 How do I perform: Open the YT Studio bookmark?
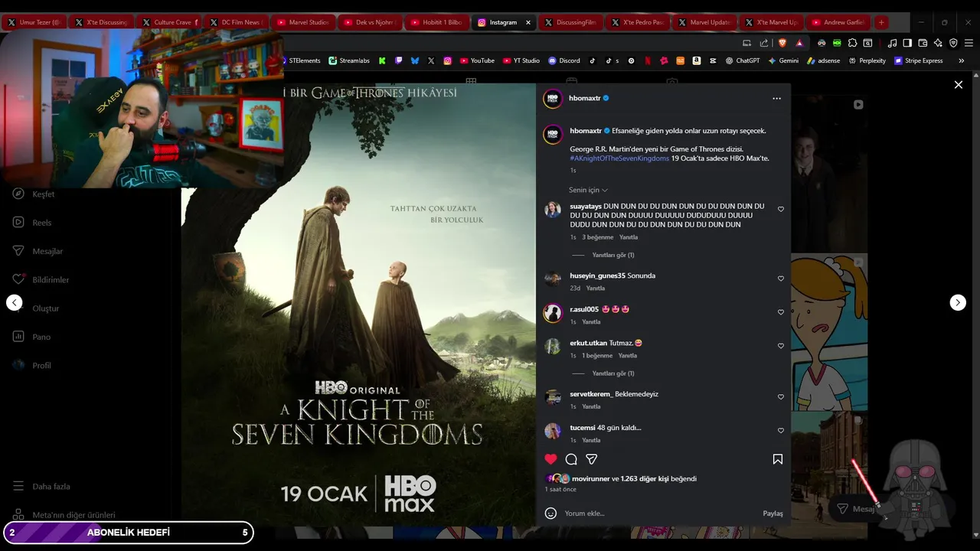(x=521, y=60)
